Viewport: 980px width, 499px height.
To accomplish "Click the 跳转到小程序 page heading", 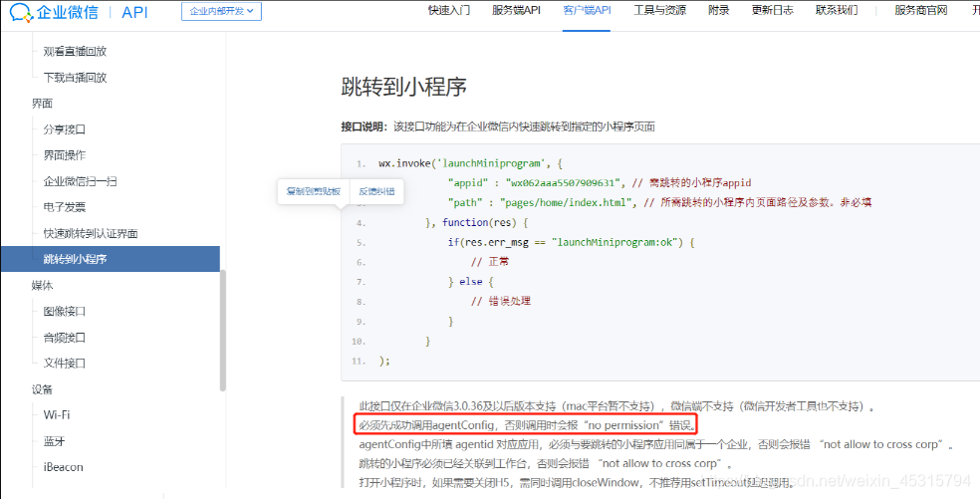I will tap(404, 87).
